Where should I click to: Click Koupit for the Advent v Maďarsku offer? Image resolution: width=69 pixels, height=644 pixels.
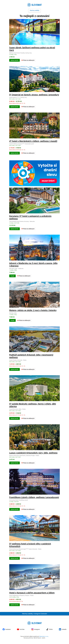click(x=12, y=276)
